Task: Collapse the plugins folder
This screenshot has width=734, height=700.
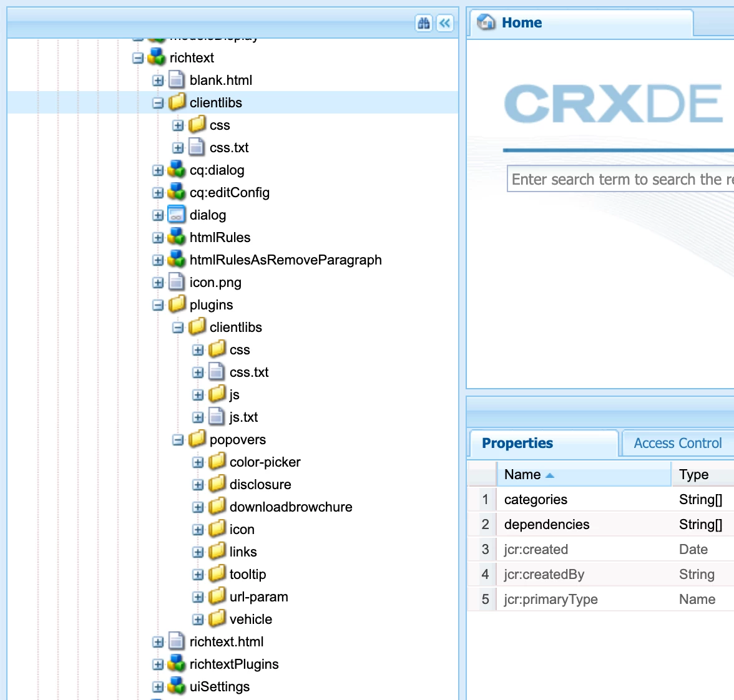Action: click(x=158, y=305)
